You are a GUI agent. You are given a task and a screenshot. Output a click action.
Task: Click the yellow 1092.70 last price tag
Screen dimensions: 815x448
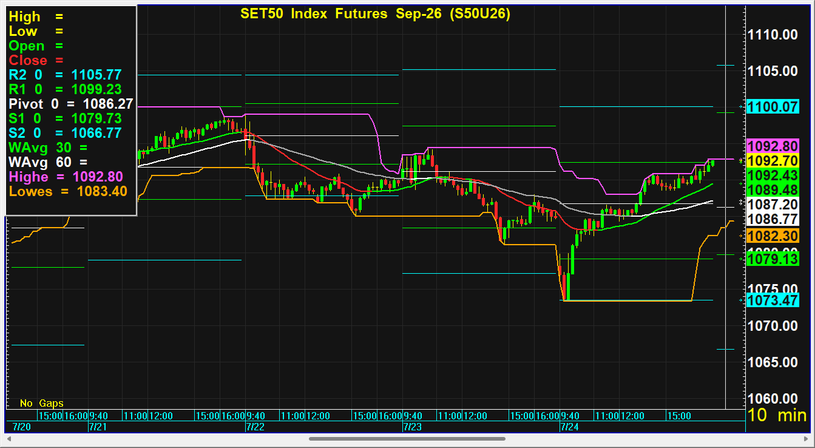point(772,160)
